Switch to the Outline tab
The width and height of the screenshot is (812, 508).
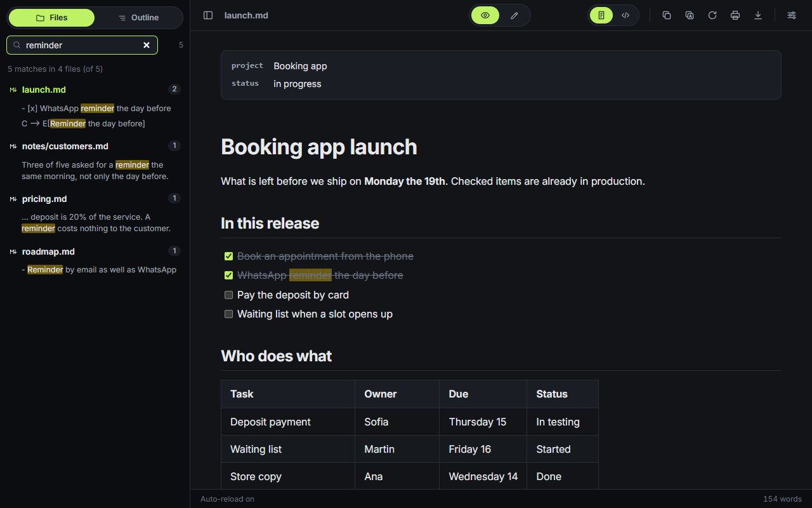138,18
